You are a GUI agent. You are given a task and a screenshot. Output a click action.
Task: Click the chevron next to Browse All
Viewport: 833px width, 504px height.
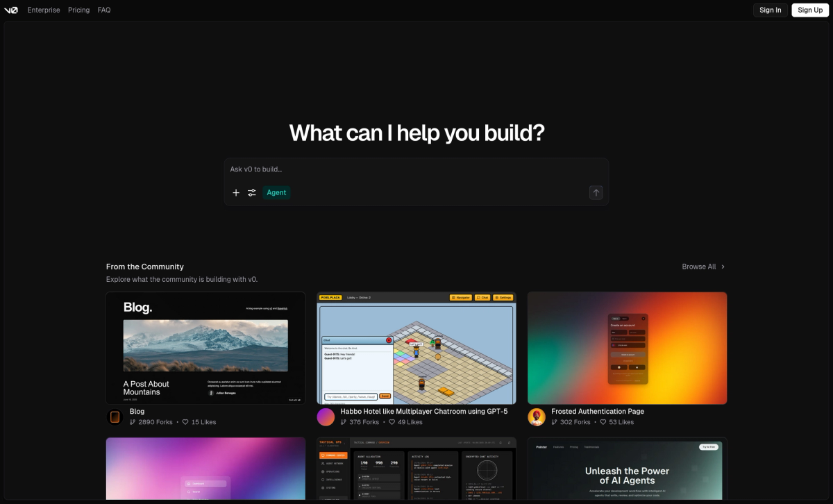tap(723, 267)
